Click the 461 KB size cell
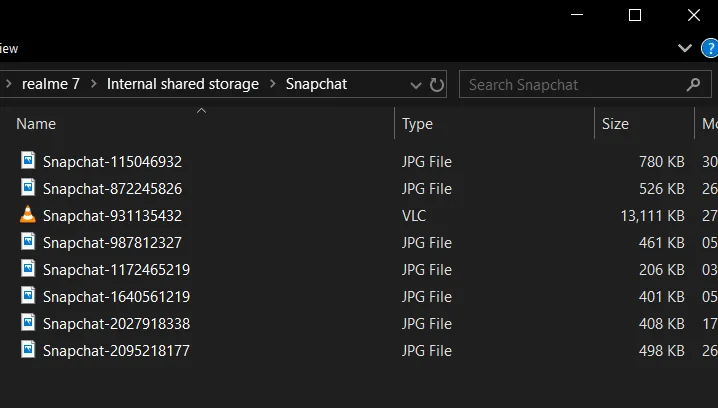 (662, 243)
